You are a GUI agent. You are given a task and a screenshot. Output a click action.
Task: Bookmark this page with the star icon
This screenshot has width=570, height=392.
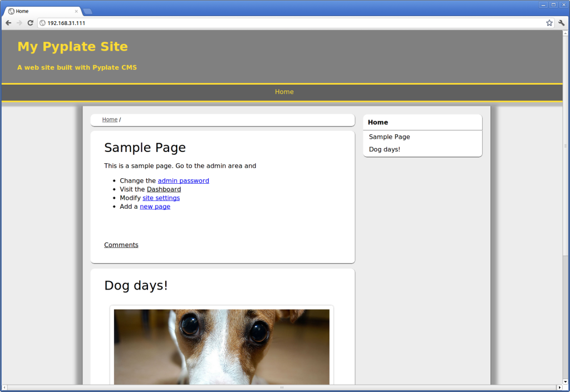(549, 23)
